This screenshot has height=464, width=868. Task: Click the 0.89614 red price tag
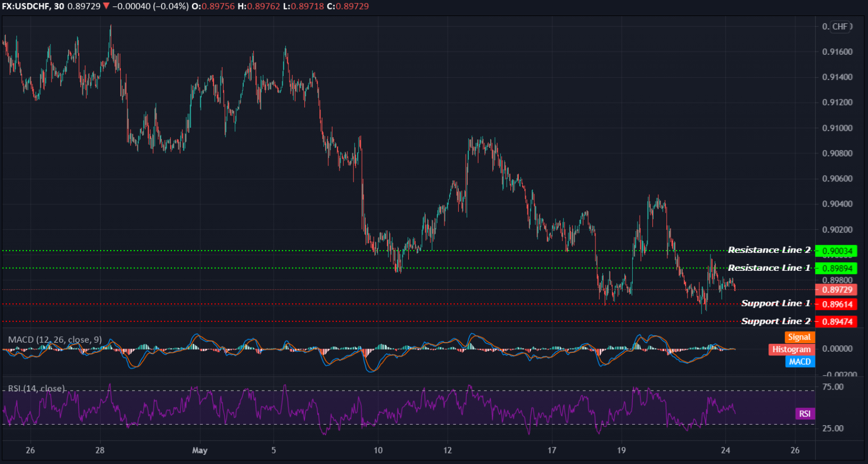[836, 304]
